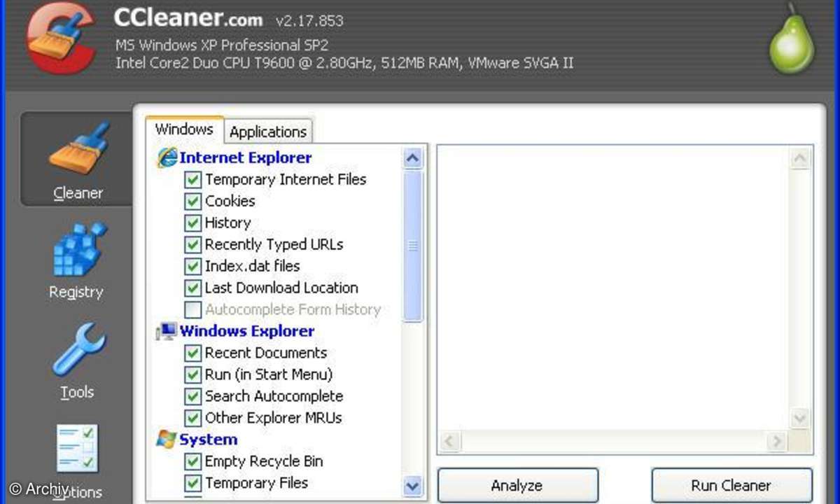Enable Autocomplete Form History checkbox

[x=192, y=310]
